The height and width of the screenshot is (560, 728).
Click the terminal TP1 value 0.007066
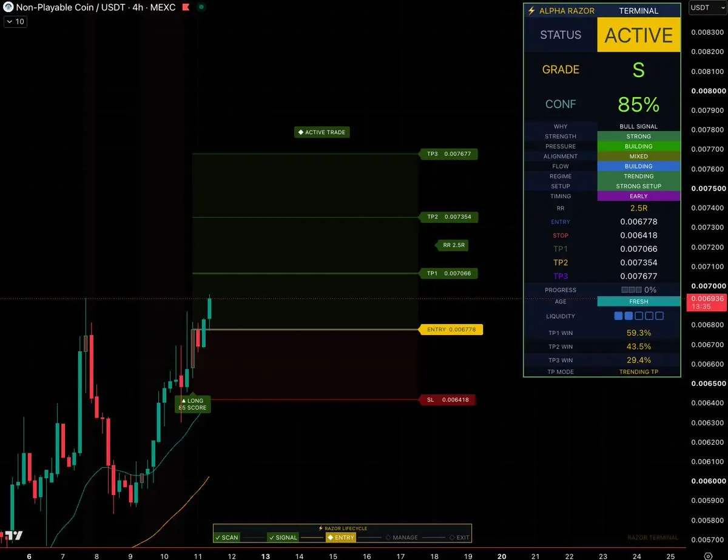click(639, 249)
